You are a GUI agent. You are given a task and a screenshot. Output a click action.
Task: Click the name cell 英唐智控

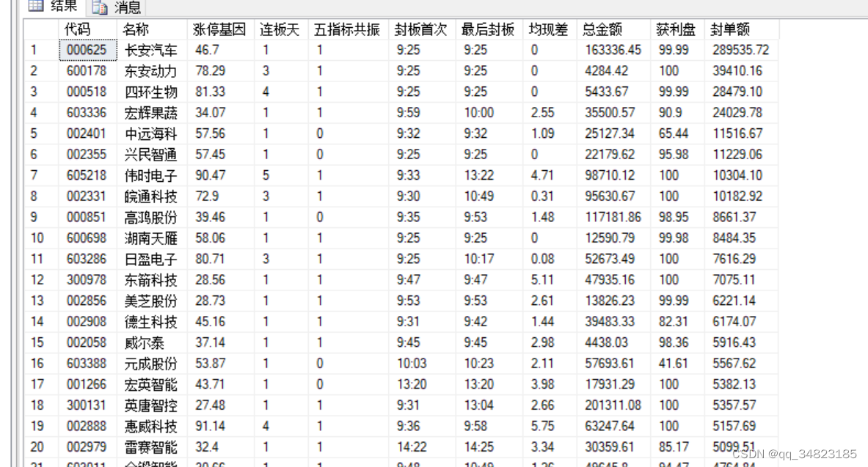pos(152,405)
